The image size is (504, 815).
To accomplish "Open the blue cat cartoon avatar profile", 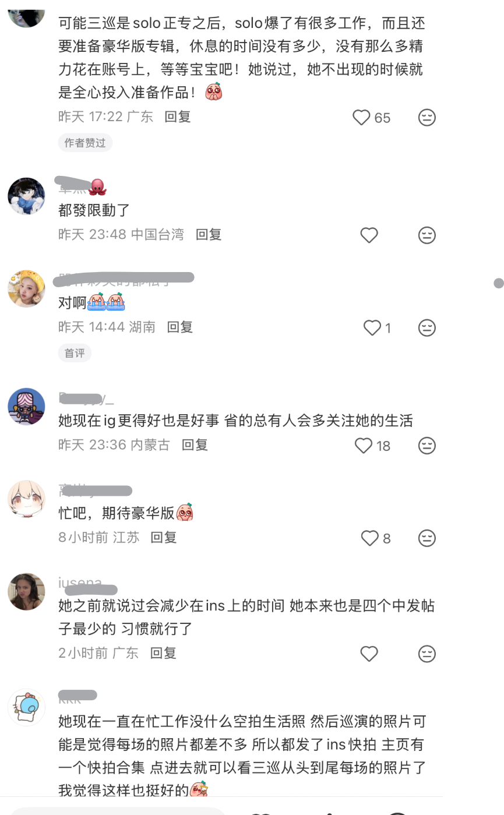I will (26, 708).
